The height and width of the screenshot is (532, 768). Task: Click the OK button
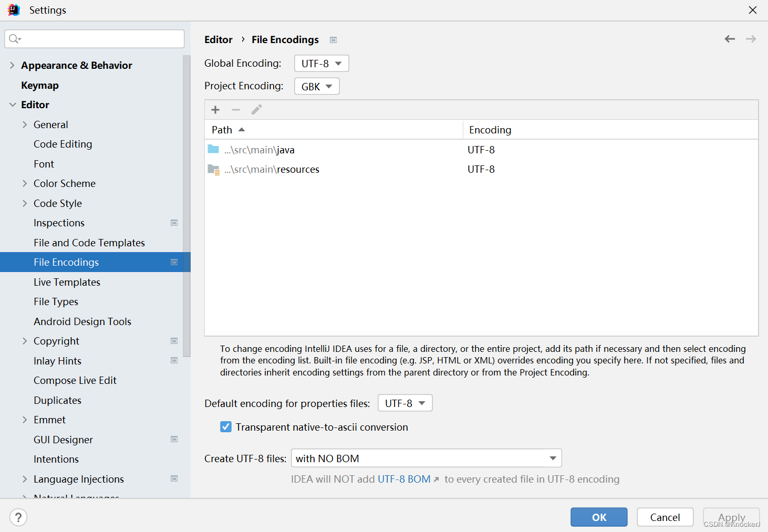click(x=599, y=517)
